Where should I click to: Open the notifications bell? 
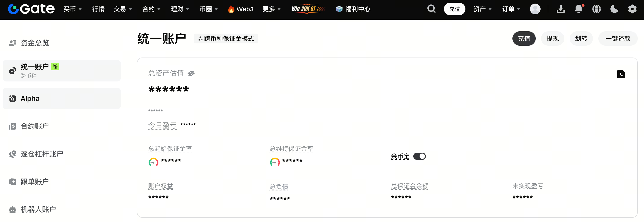578,9
